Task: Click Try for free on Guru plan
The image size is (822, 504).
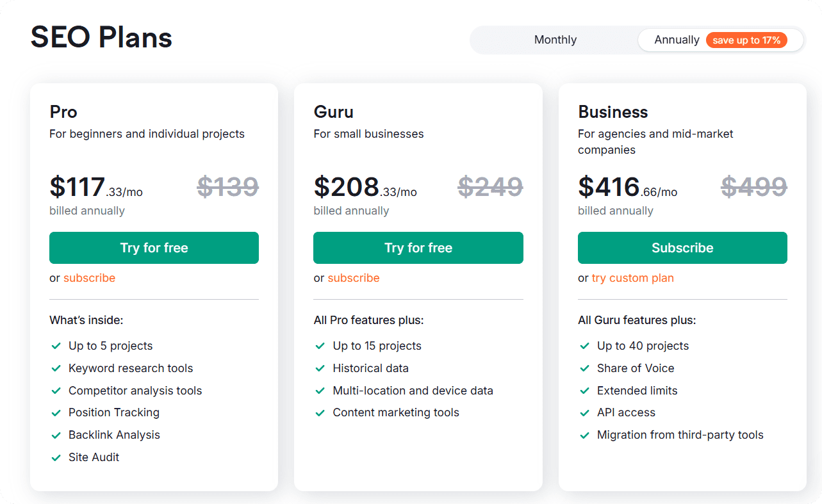Action: 418,248
